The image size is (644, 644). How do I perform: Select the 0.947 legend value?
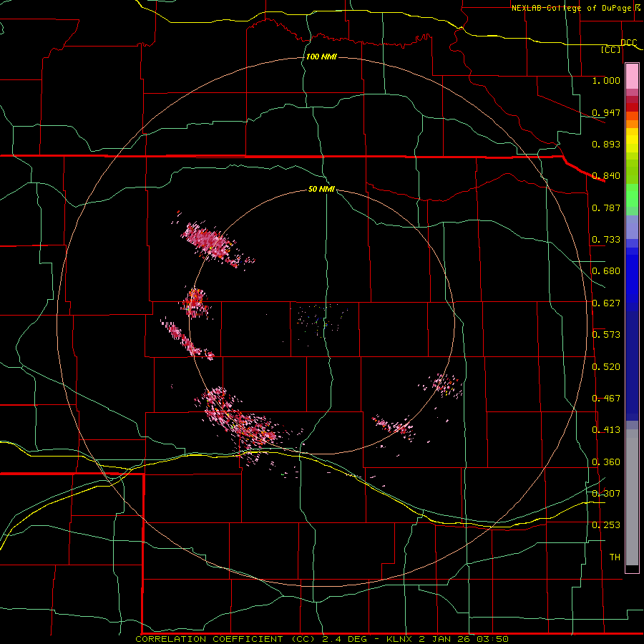(606, 112)
